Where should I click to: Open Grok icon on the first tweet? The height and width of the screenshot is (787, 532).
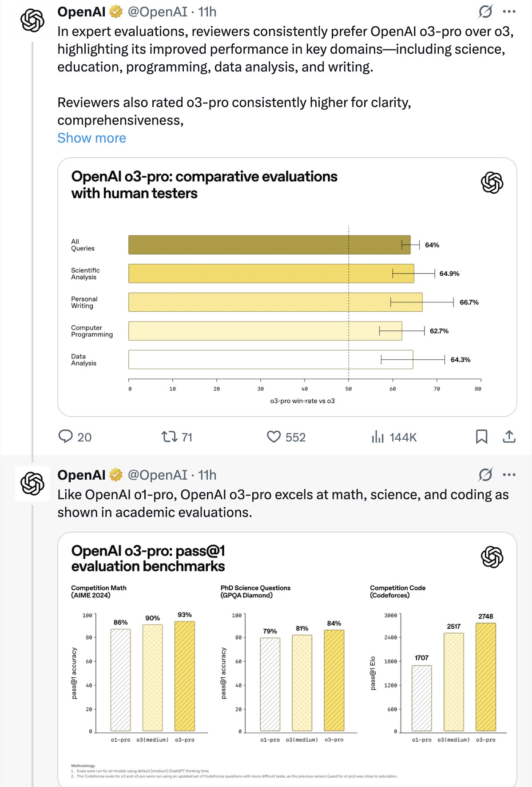(x=485, y=12)
